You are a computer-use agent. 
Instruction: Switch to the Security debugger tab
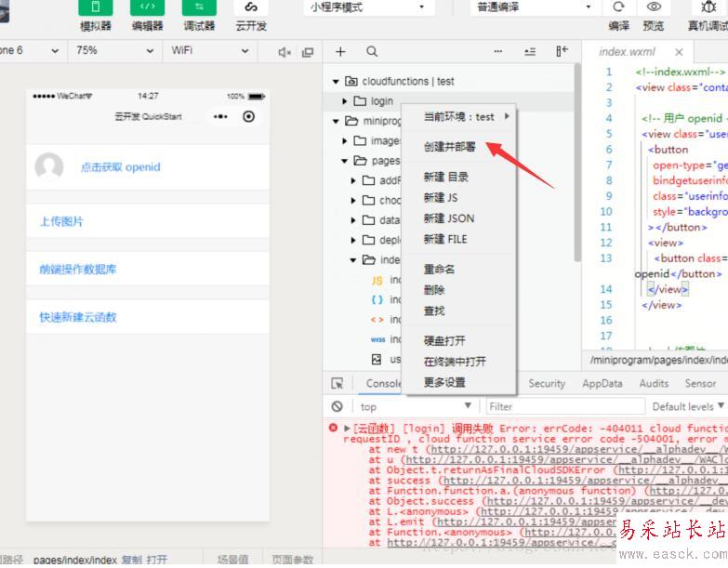click(x=547, y=383)
